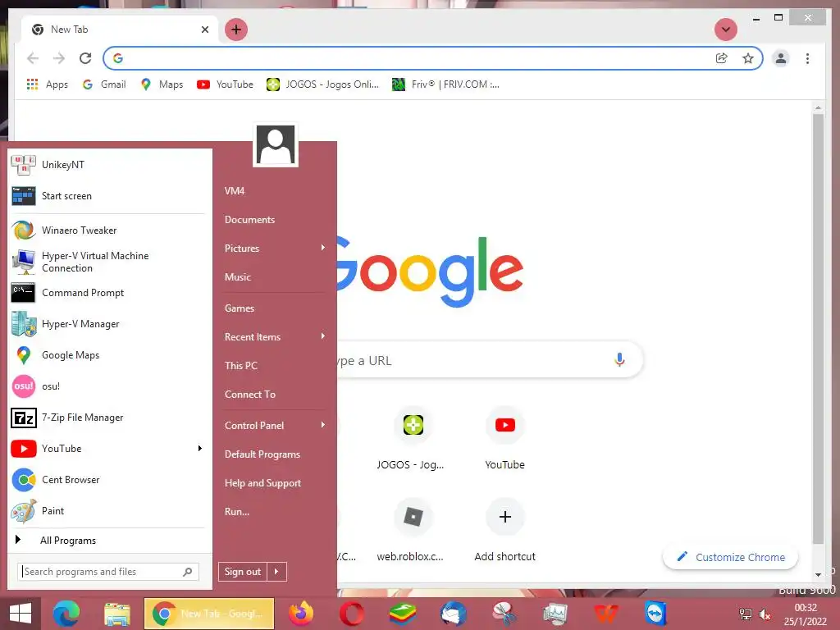Screen dimensions: 840x630
Task: Open the Friv FRIV.COM bookmark
Action: 445,84
